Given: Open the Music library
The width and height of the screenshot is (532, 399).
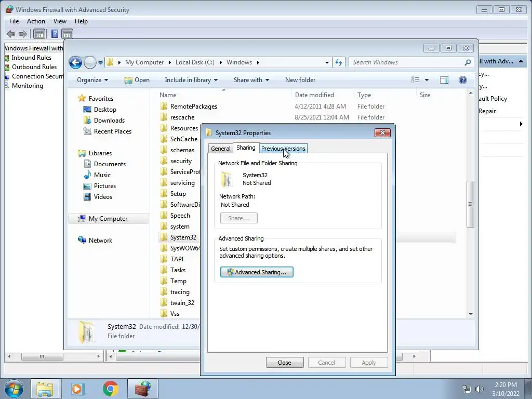Looking at the screenshot, I should tap(102, 175).
